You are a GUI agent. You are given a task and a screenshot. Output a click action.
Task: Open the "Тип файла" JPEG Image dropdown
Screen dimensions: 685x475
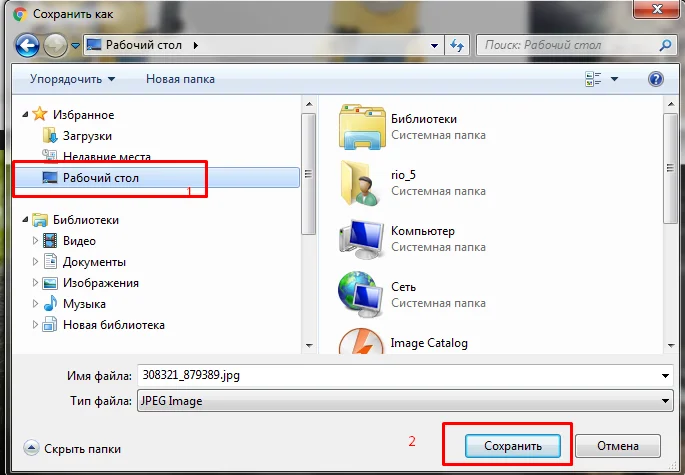[x=405, y=401]
